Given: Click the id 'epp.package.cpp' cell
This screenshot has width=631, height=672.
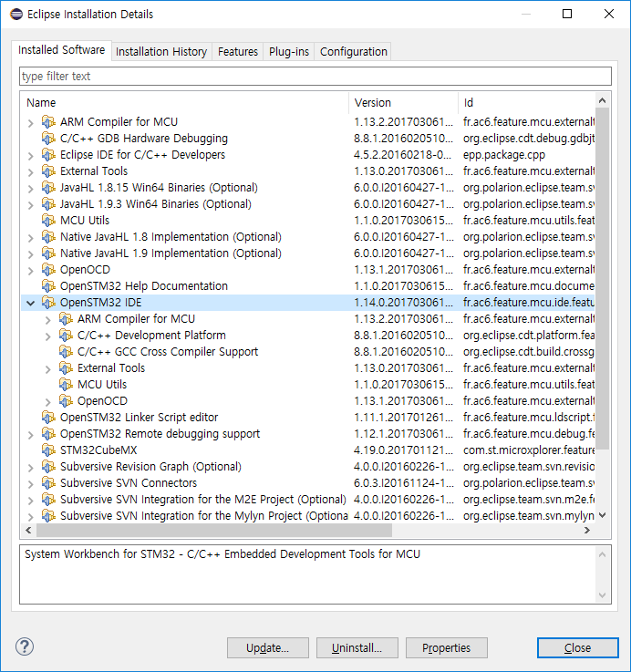Looking at the screenshot, I should [504, 155].
